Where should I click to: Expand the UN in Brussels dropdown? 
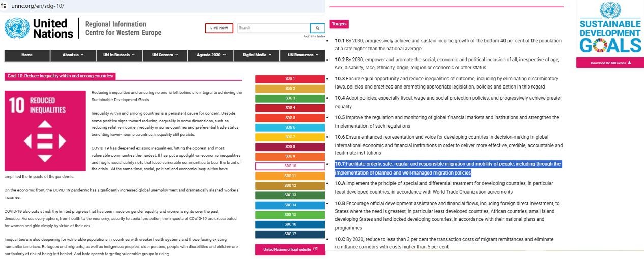point(119,55)
